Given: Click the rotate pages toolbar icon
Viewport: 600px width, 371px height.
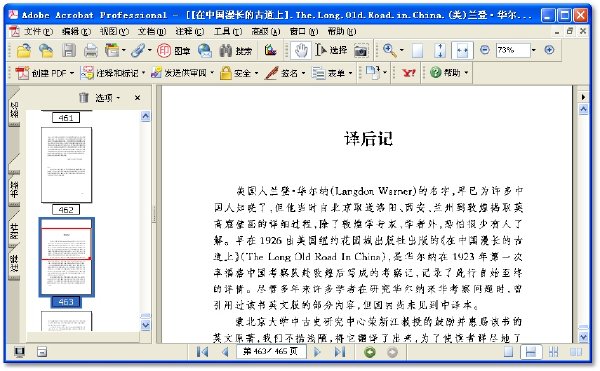Looking at the screenshot, I should coord(372,72).
